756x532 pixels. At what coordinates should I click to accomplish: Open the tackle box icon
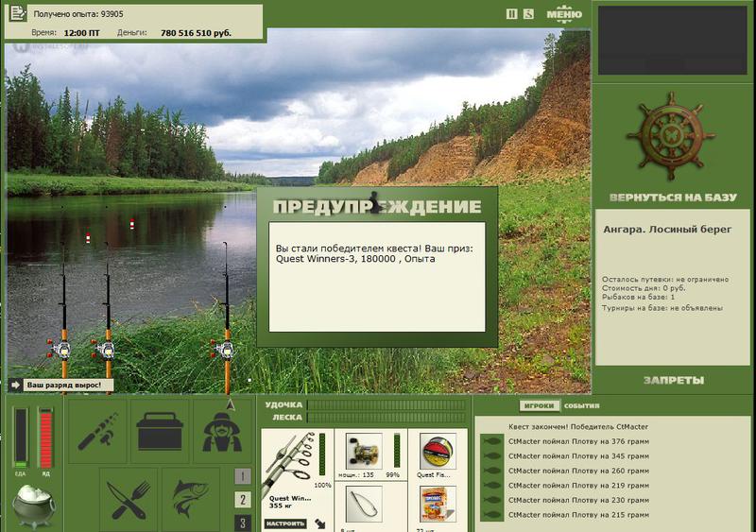(x=160, y=431)
